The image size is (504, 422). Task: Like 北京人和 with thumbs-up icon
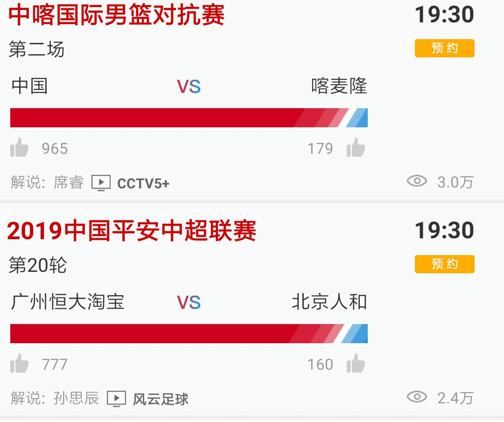point(356,364)
